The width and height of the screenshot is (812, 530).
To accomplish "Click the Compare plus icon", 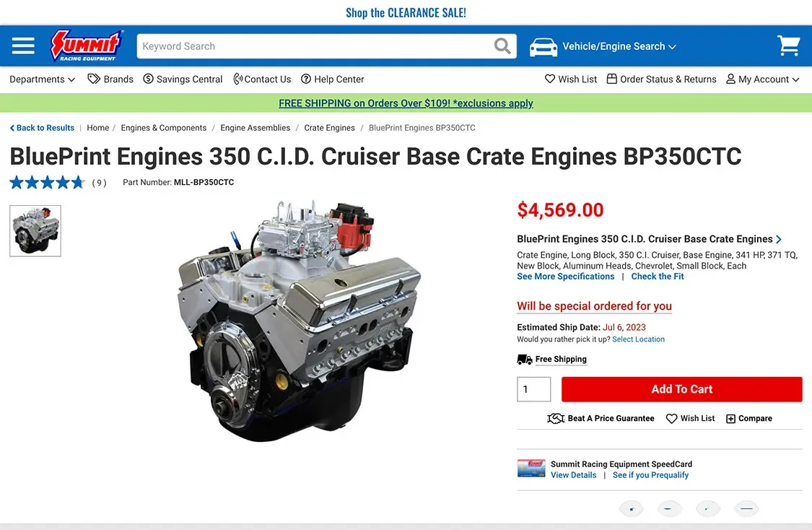I will pyautogui.click(x=730, y=419).
